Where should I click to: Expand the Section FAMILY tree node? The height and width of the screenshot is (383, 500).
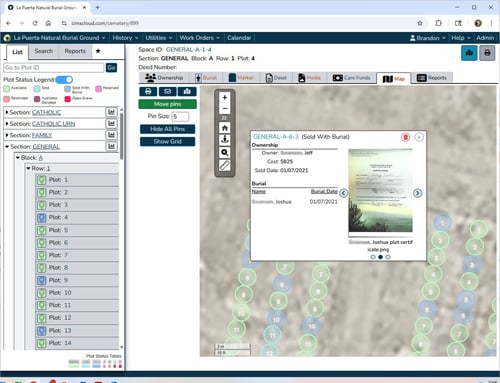[7, 135]
